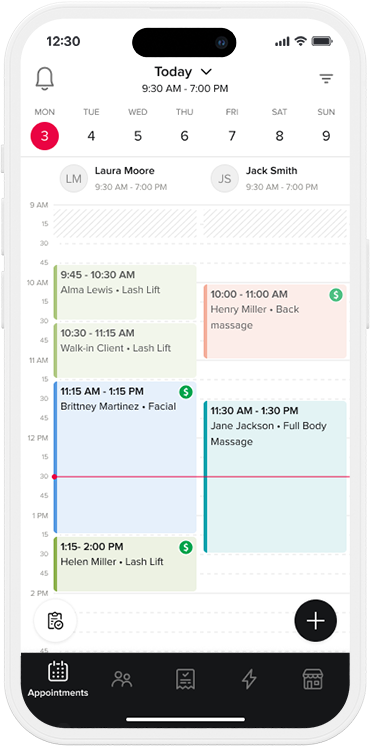This screenshot has width=370, height=747.
Task: Open Alma Lewis Lash Lift appointment
Action: point(125,292)
